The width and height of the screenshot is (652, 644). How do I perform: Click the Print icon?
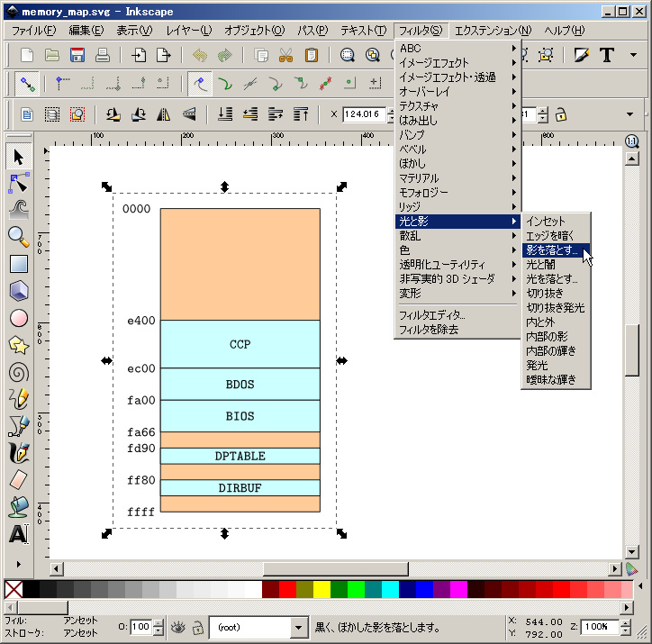pos(103,55)
